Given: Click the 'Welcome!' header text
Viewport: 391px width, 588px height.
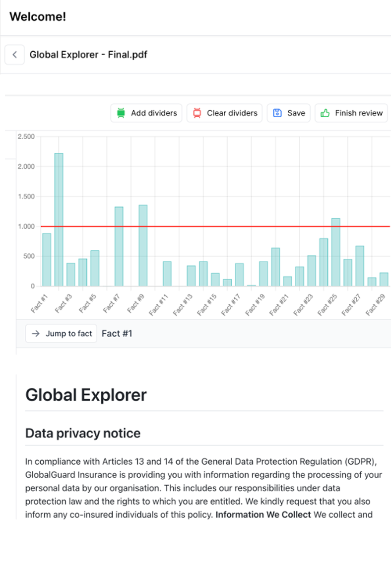Looking at the screenshot, I should (38, 16).
